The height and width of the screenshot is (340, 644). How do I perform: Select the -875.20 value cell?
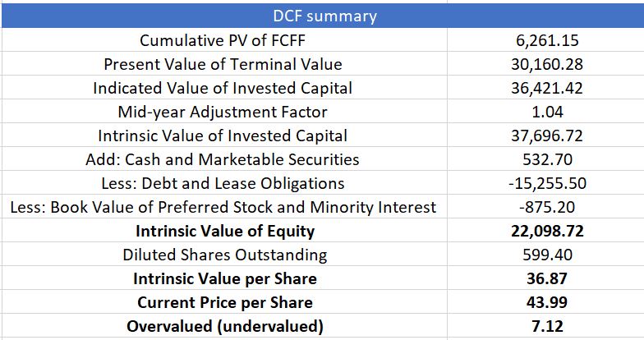click(x=547, y=207)
